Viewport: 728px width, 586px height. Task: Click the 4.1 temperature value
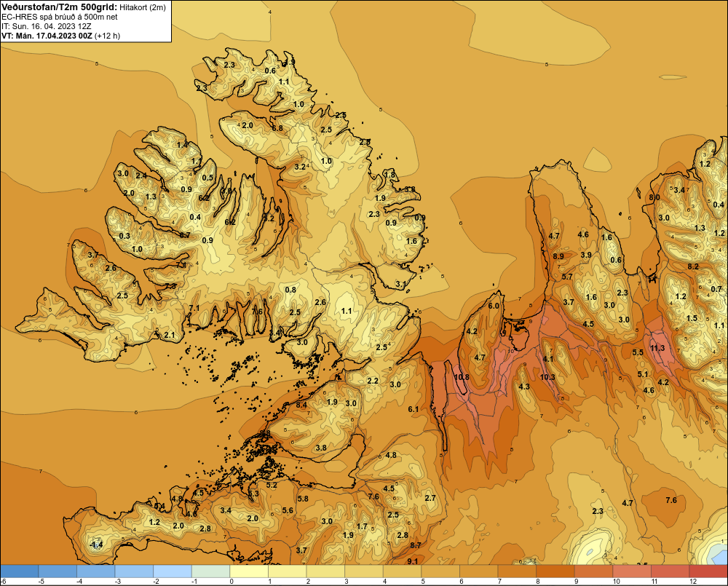point(548,359)
